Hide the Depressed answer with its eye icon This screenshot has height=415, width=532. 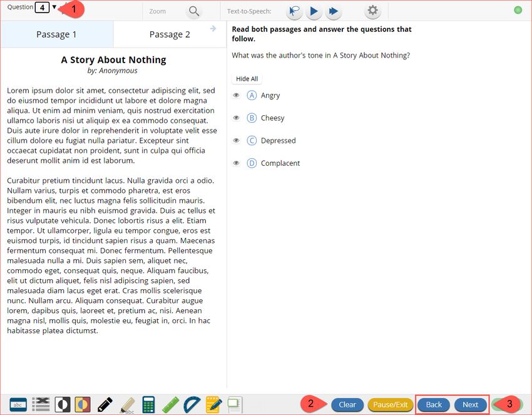[x=237, y=140]
